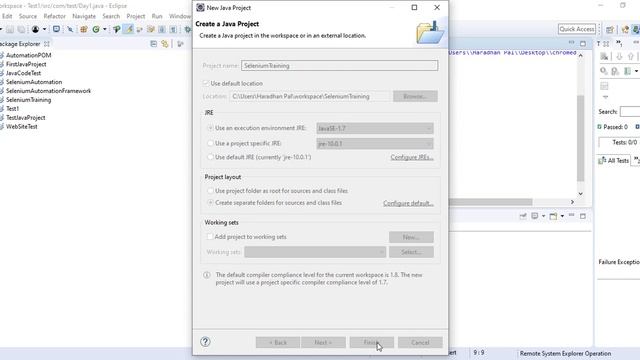Click the editor vertical scrollbar thumb
Image resolution: width=640 pixels, height=360 pixels.
[580, 138]
